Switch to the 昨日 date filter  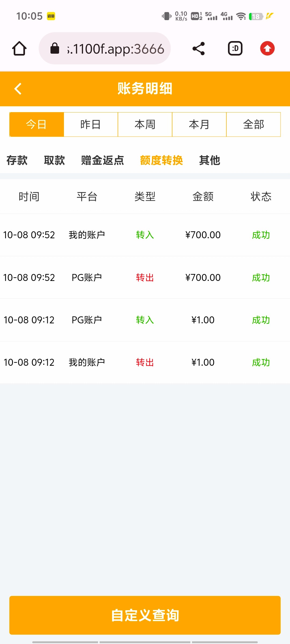pyautogui.click(x=91, y=125)
